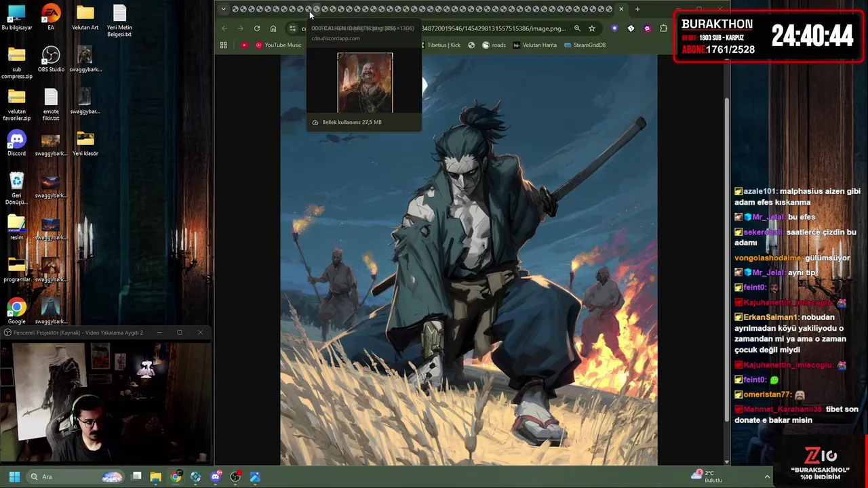868x488 pixels.
Task: Open OBS from the taskbar
Action: pos(235,476)
